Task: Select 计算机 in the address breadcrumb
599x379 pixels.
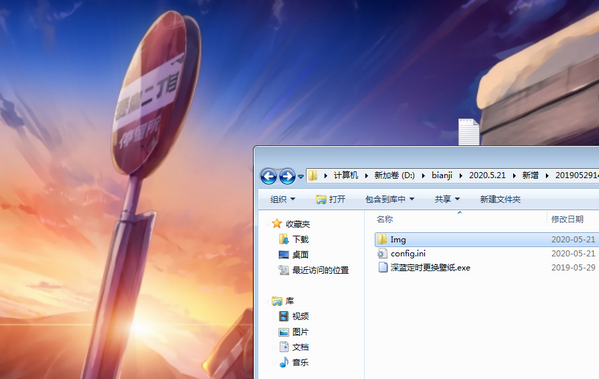Action: pyautogui.click(x=346, y=175)
